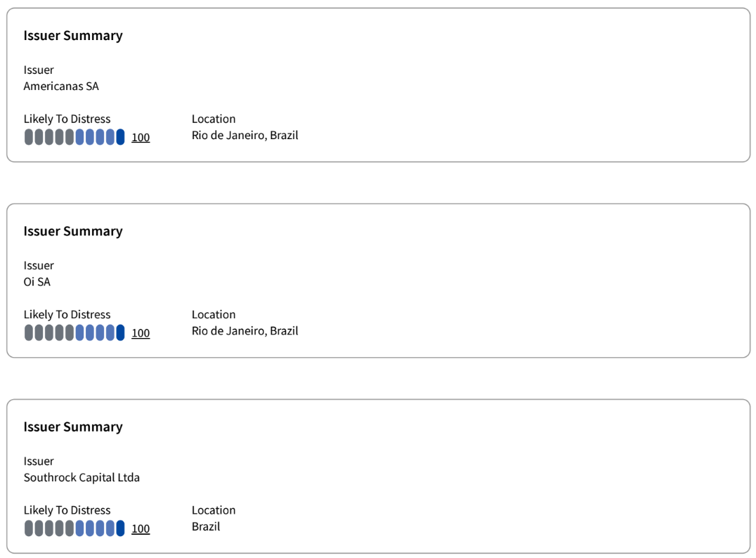Viewport: 756px width, 558px height.
Task: Click the Brazil location in Southrock card
Action: (x=206, y=526)
